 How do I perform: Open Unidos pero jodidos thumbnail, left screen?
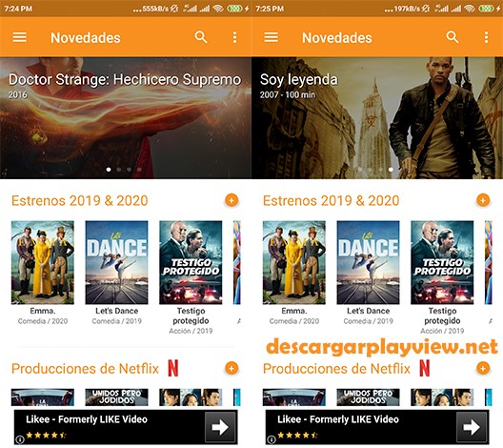pyautogui.click(x=117, y=397)
